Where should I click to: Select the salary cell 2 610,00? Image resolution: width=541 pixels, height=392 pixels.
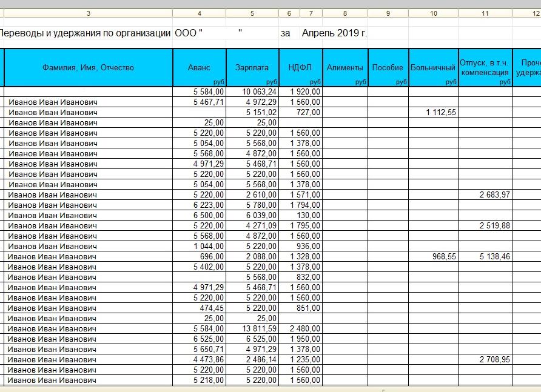(x=252, y=195)
